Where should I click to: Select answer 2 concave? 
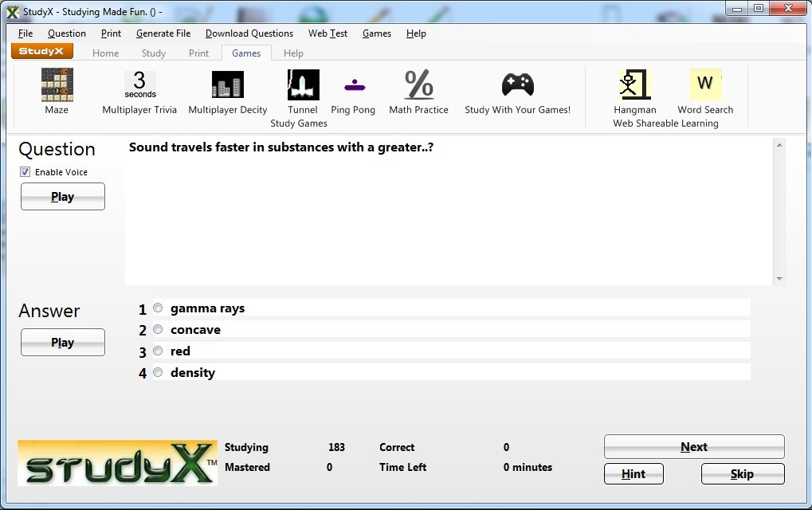point(158,329)
